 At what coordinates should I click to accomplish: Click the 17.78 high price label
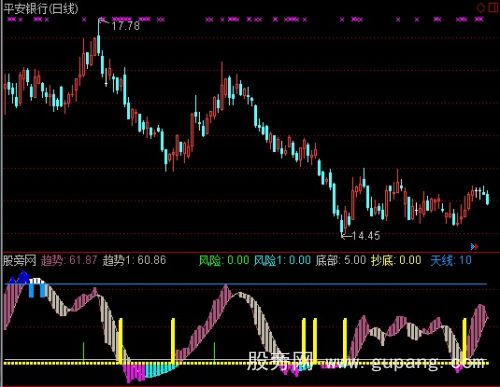coord(125,26)
